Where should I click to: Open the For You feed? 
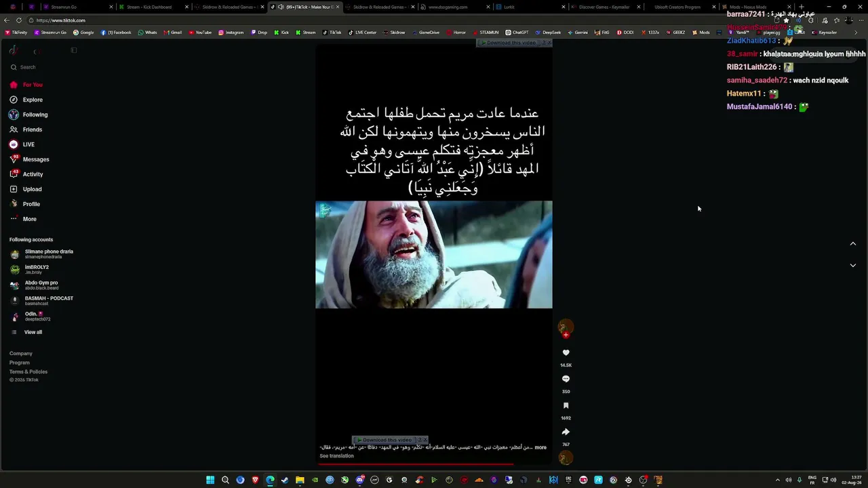point(26,85)
